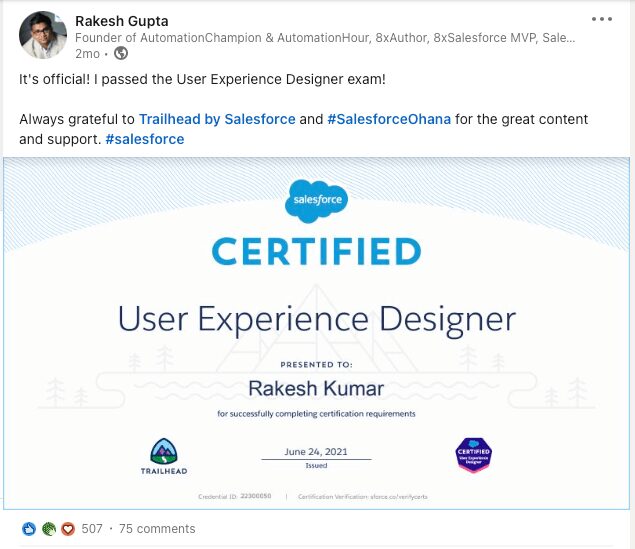Click the large CERTIFIED heading

point(316,251)
